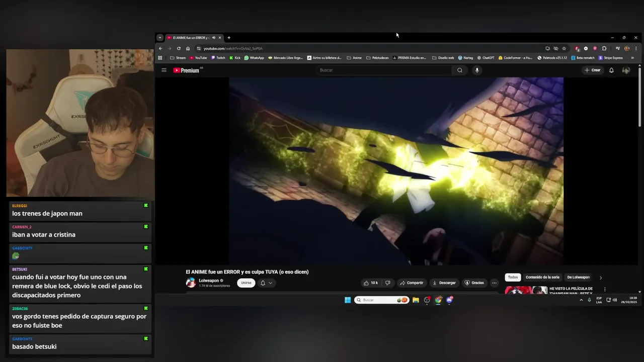Open suggested Chainsaw Man video thumbnail
644x362 pixels.
[526, 290]
